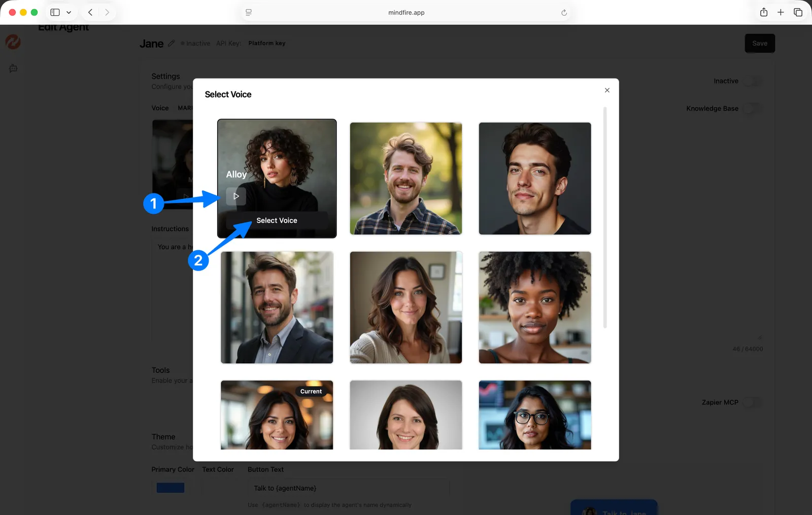This screenshot has width=812, height=515.
Task: Turn on Zapier MCP switch
Action: (x=752, y=402)
